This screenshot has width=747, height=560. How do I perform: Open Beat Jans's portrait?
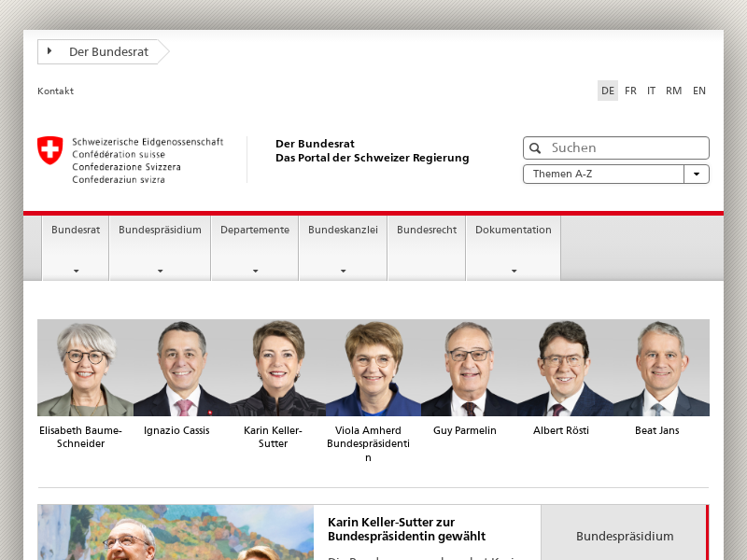662,368
